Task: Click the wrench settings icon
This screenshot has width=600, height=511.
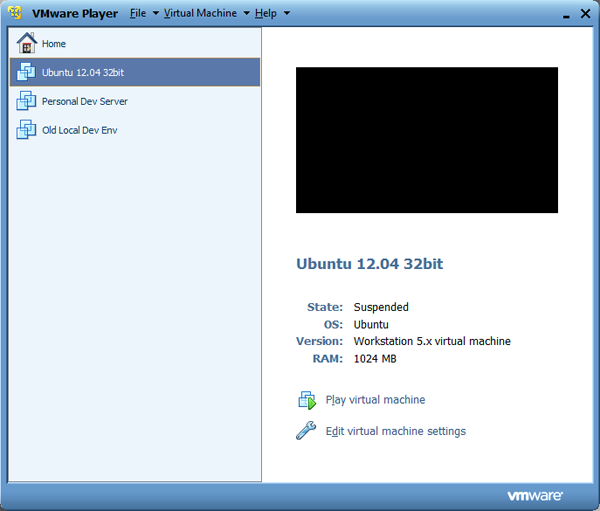Action: tap(306, 431)
